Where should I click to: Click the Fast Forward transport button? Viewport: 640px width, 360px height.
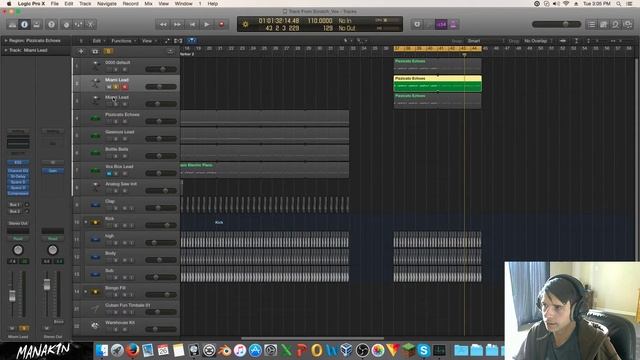point(178,24)
